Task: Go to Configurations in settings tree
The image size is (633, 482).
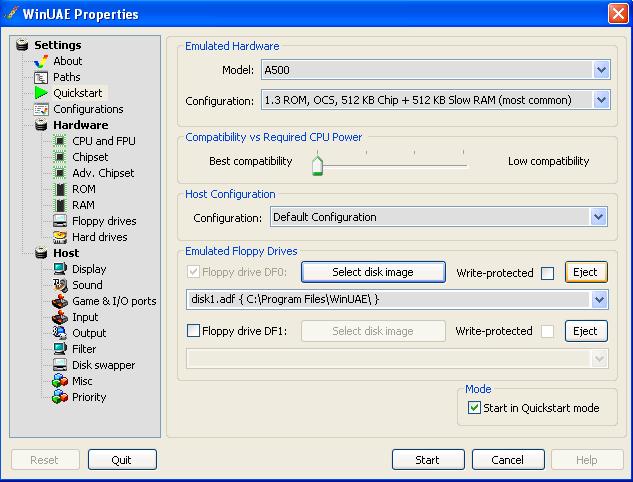Action: tap(88, 109)
